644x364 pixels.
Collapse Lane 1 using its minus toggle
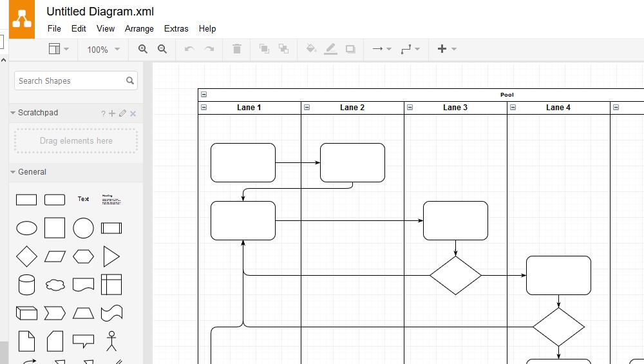pos(204,107)
